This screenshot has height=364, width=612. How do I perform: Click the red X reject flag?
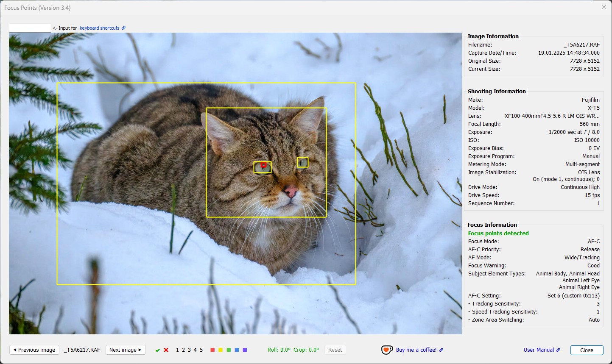166,350
